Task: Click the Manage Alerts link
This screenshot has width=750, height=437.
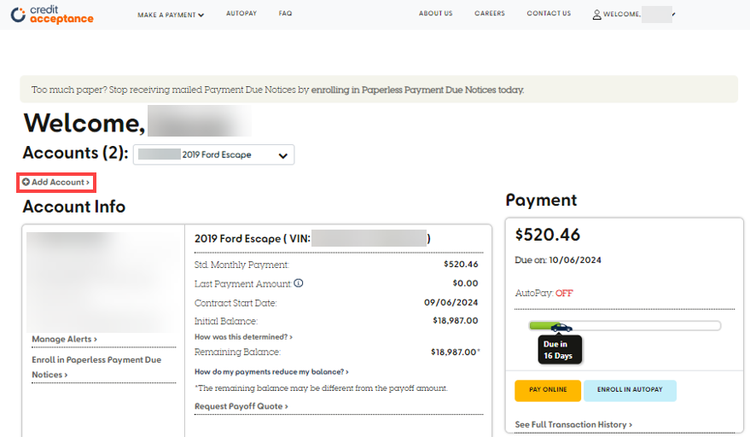Action: [x=64, y=339]
